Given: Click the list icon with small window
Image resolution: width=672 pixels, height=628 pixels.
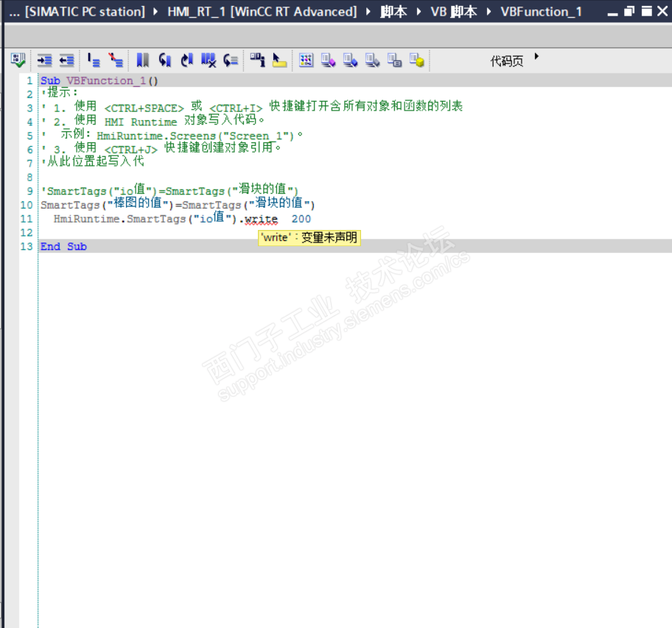Looking at the screenshot, I should click(394, 60).
